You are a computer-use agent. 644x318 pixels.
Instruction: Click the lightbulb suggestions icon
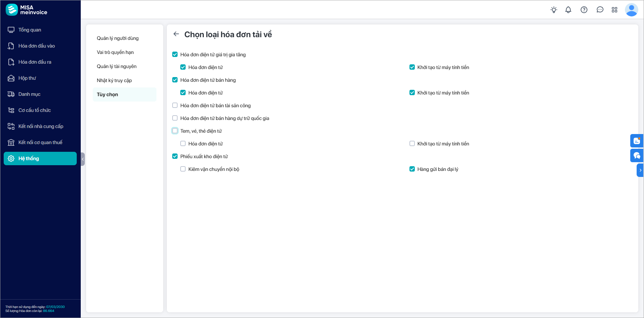(x=554, y=10)
